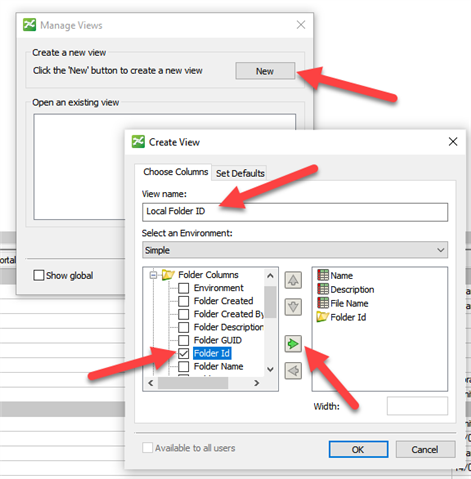
Task: Enable the Show global checkbox
Action: [39, 275]
